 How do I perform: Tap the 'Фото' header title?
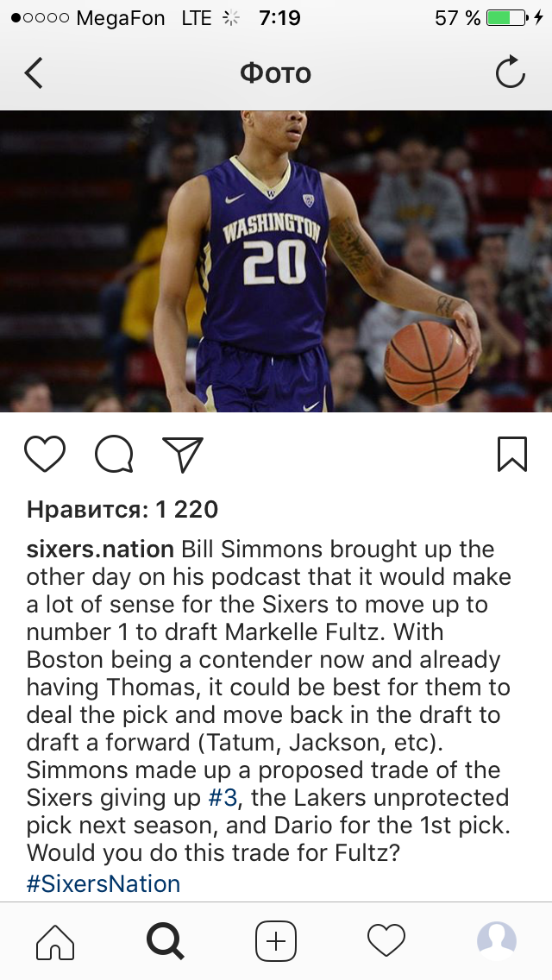point(276,73)
